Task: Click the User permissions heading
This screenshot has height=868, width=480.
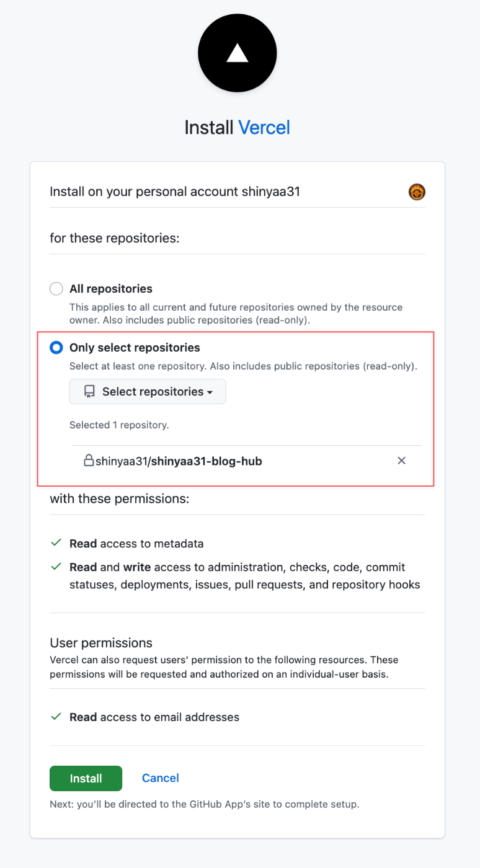Action: pyautogui.click(x=101, y=642)
